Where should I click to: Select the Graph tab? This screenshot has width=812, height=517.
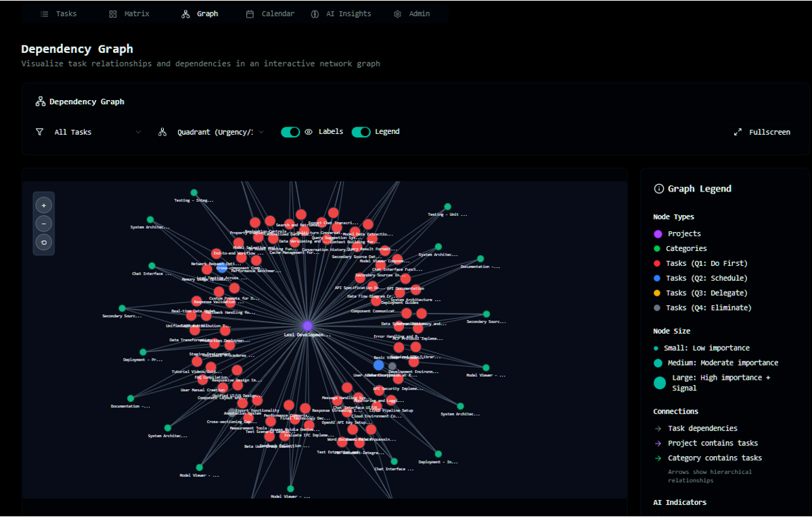point(200,14)
